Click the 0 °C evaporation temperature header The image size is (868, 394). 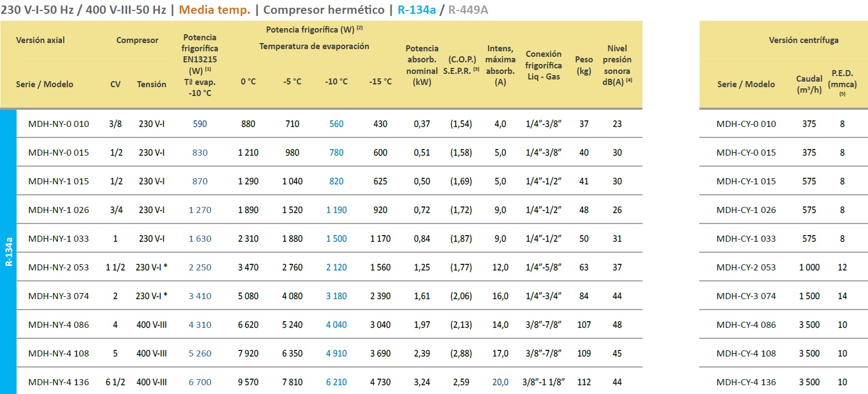point(248,82)
